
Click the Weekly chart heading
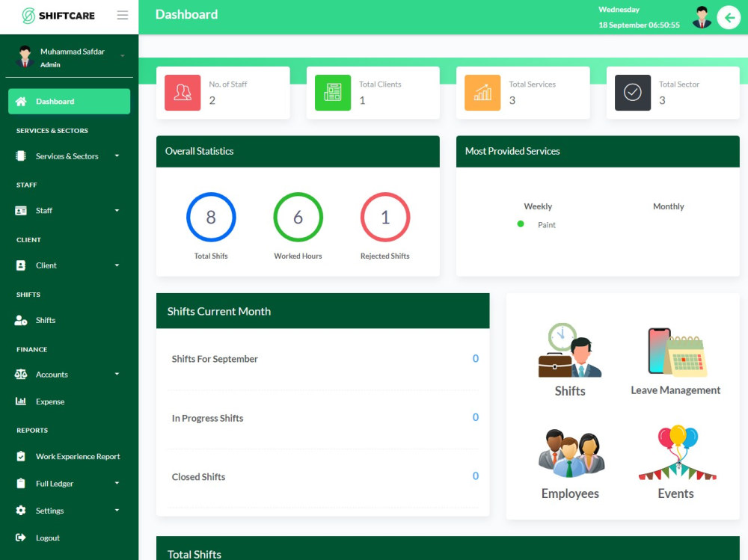click(538, 206)
